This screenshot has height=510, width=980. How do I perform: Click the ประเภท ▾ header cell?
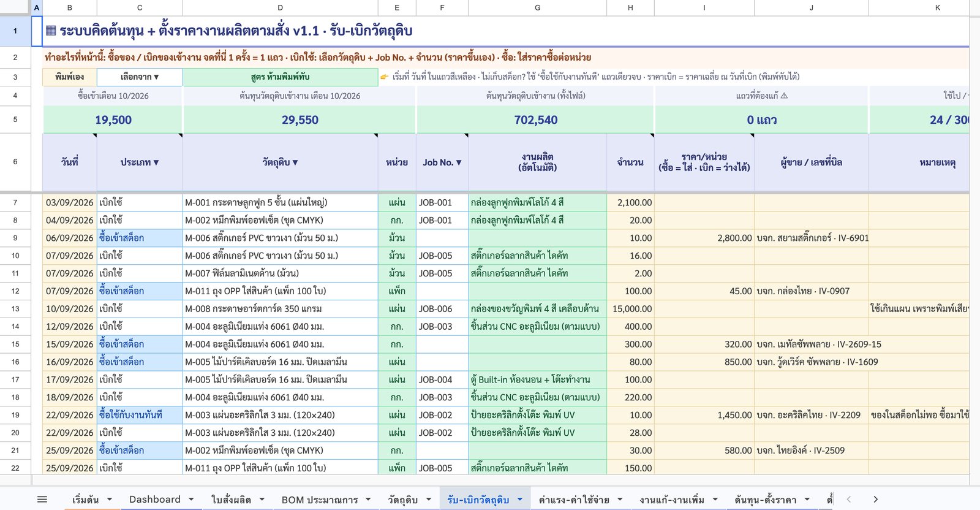pos(140,162)
